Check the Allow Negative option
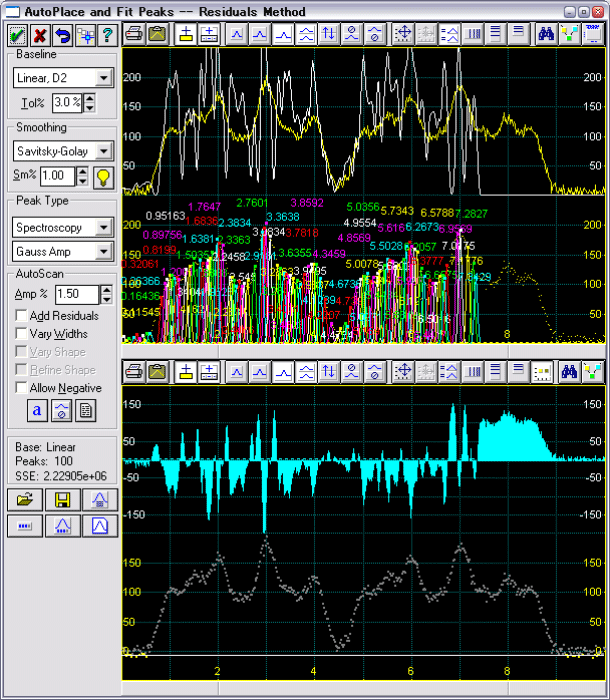This screenshot has height=700, width=610. 22,388
